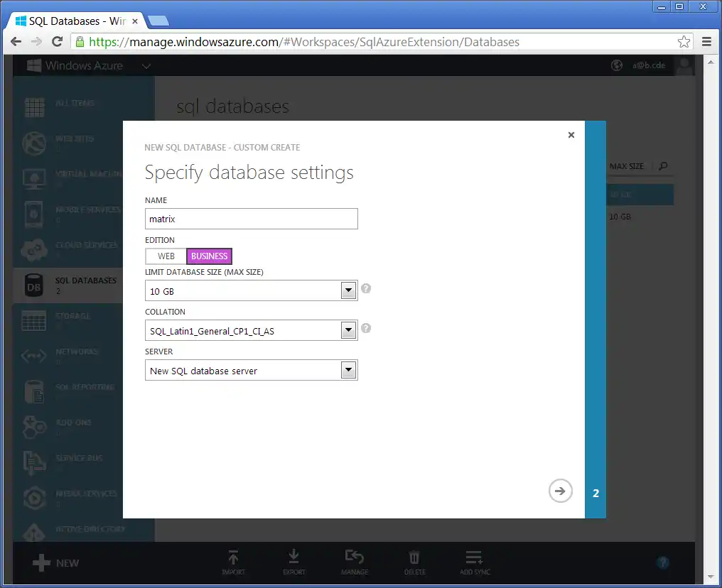Open Add-Ons in sidebar
This screenshot has width=722, height=588.
[68, 427]
